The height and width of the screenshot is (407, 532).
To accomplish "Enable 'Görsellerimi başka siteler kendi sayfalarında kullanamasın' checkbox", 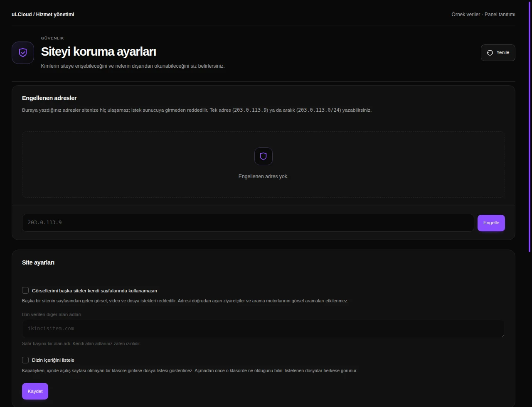I will click(x=25, y=290).
